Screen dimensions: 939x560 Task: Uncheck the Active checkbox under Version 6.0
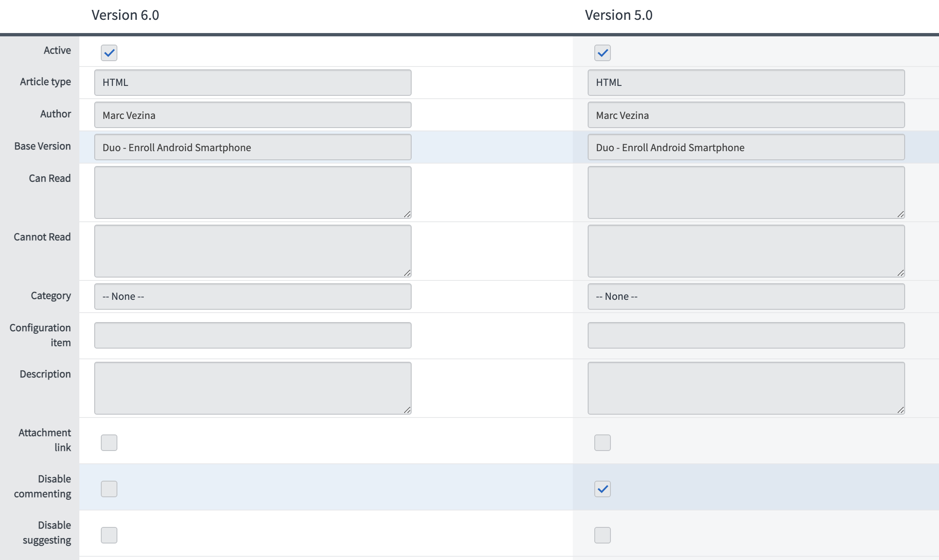click(x=109, y=53)
